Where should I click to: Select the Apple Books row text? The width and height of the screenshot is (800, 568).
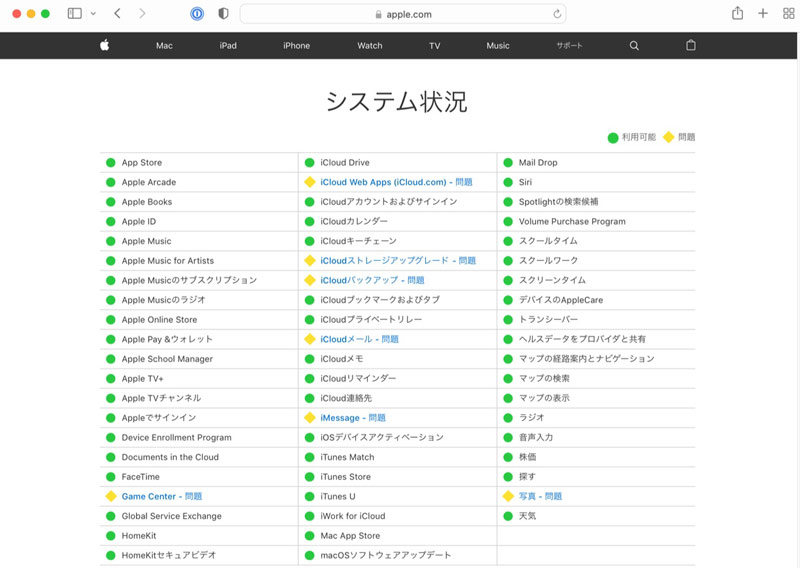[x=147, y=202]
